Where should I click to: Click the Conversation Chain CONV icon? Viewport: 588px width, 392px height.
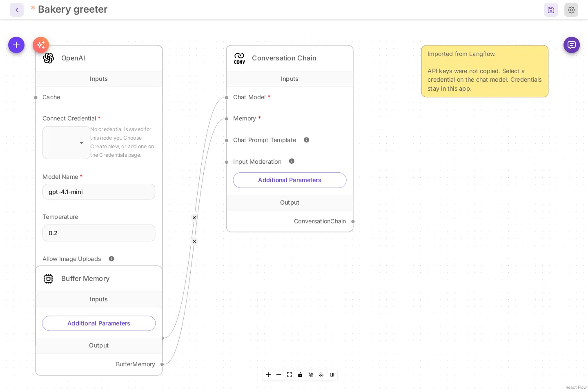pyautogui.click(x=239, y=58)
